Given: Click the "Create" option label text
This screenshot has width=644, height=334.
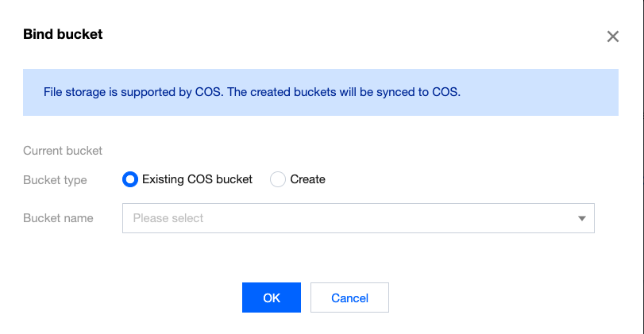Looking at the screenshot, I should pyautogui.click(x=307, y=179).
